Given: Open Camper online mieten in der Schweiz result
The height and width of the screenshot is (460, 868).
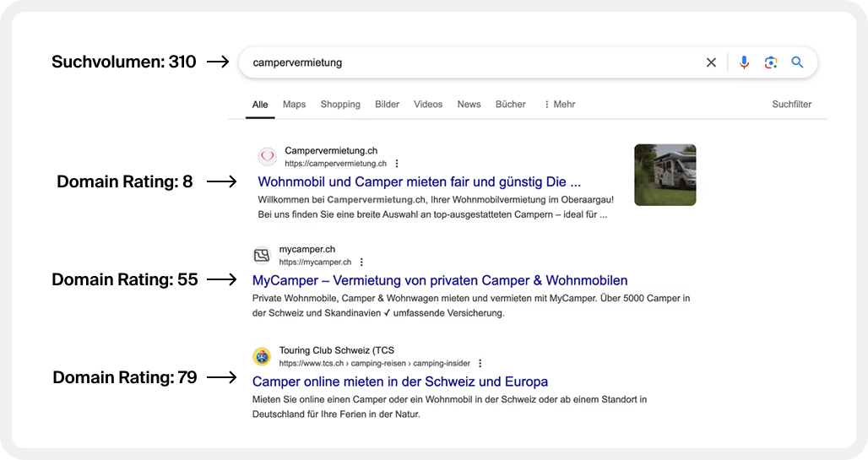Looking at the screenshot, I should (399, 382).
